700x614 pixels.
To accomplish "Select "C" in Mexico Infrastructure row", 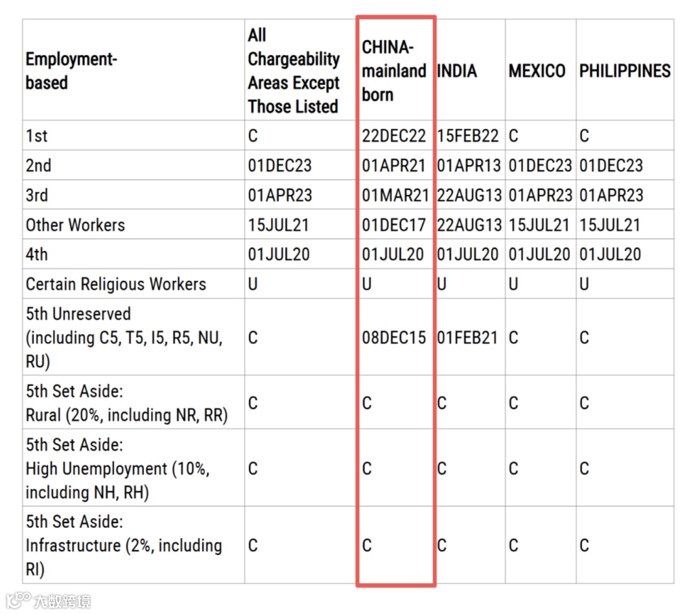I will [x=513, y=546].
